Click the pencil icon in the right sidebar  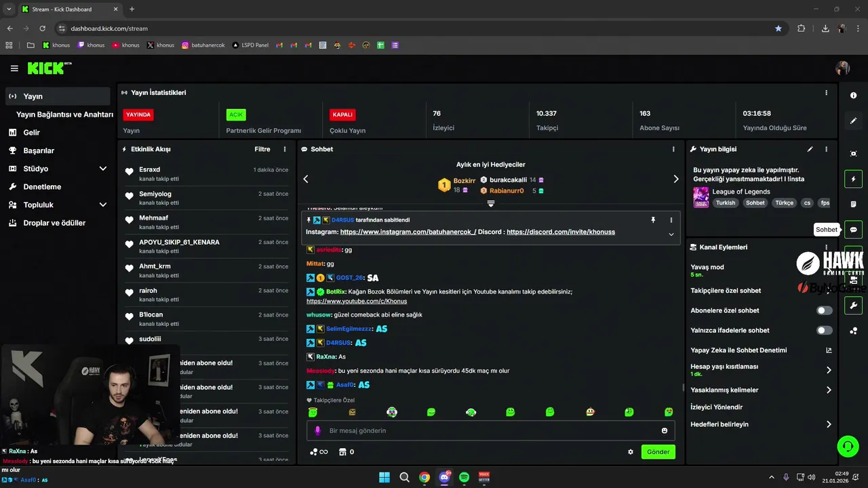[x=853, y=121]
